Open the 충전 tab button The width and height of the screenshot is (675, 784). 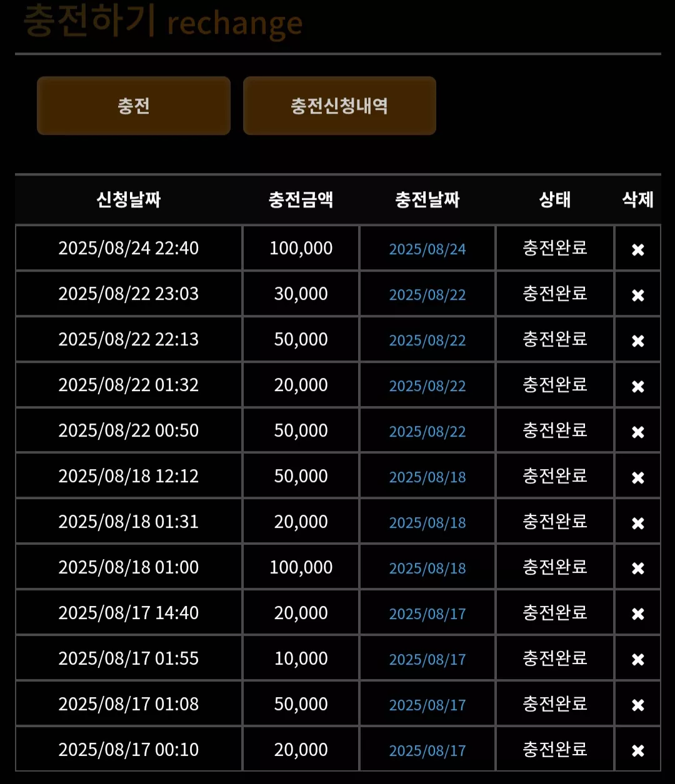134,106
